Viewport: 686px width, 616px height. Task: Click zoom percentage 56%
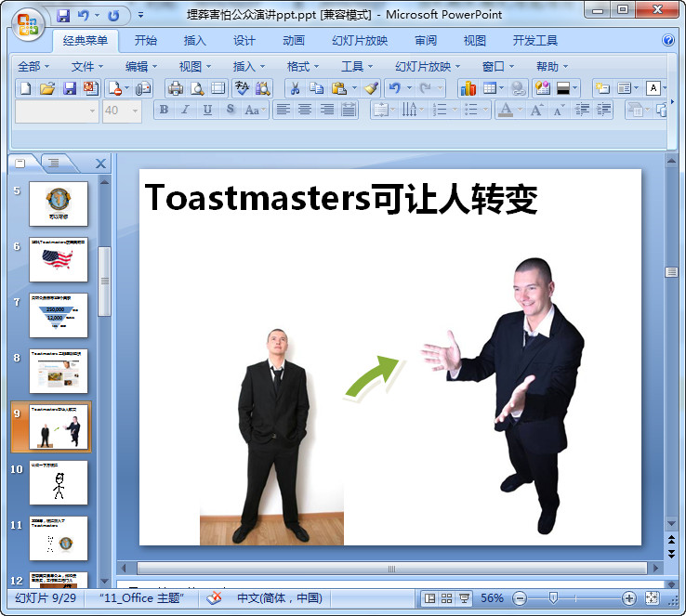tap(492, 598)
